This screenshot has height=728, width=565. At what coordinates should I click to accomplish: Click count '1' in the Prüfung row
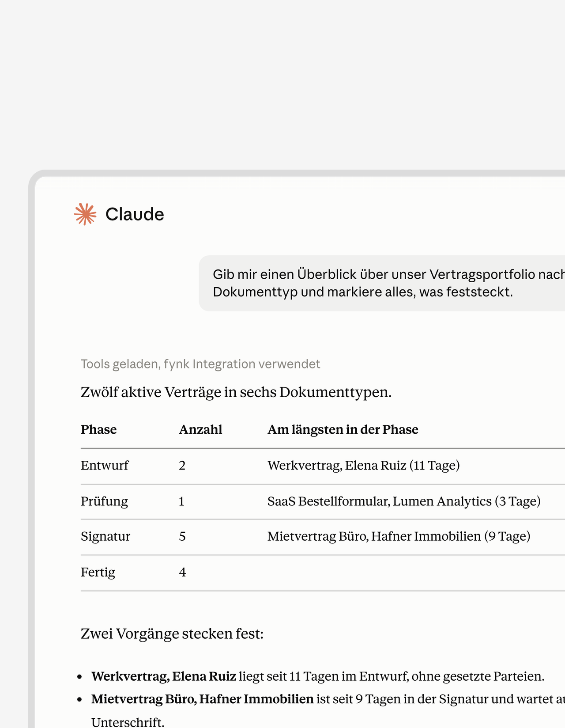tap(181, 501)
